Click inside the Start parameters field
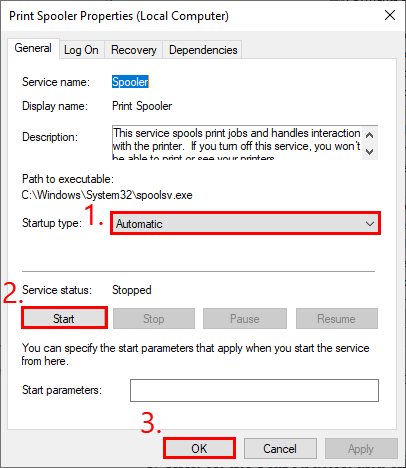Image resolution: width=406 pixels, height=468 pixels. pyautogui.click(x=254, y=390)
